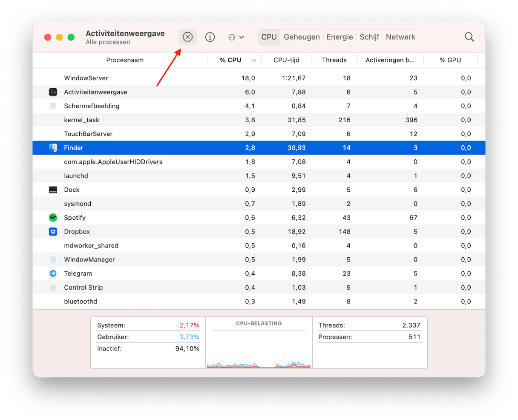518x420 pixels.
Task: Click the WindowManager process name
Action: tap(89, 260)
